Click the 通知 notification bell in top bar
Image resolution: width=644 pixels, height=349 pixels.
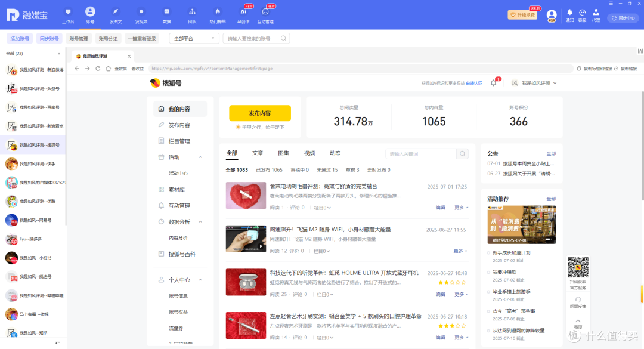pyautogui.click(x=569, y=15)
